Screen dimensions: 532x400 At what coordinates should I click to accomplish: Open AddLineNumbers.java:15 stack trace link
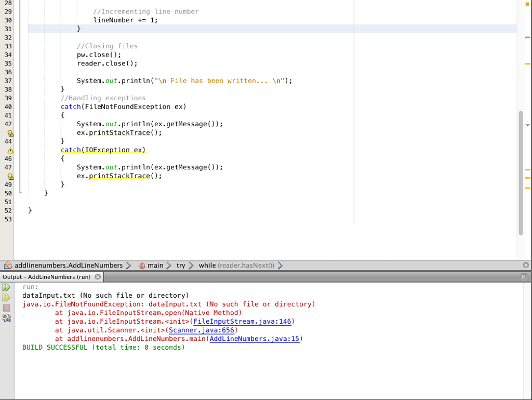[x=255, y=339]
